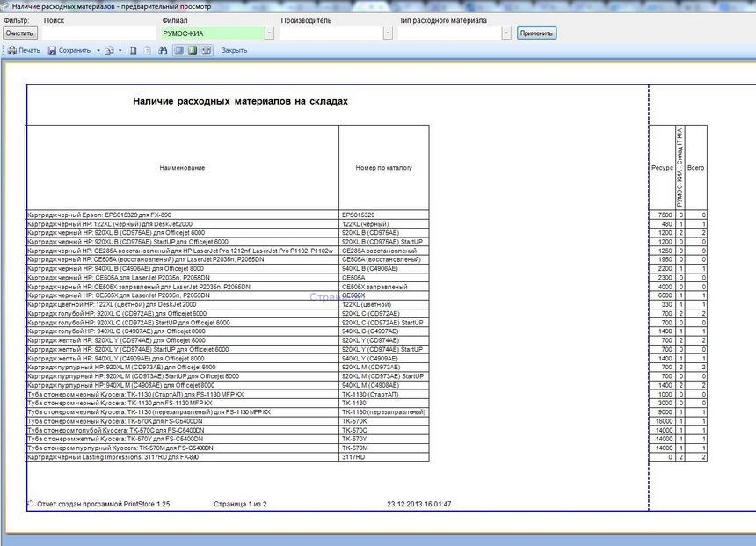This screenshot has height=546, width=756.
Task: Click the Очистить filter button
Action: tap(19, 33)
